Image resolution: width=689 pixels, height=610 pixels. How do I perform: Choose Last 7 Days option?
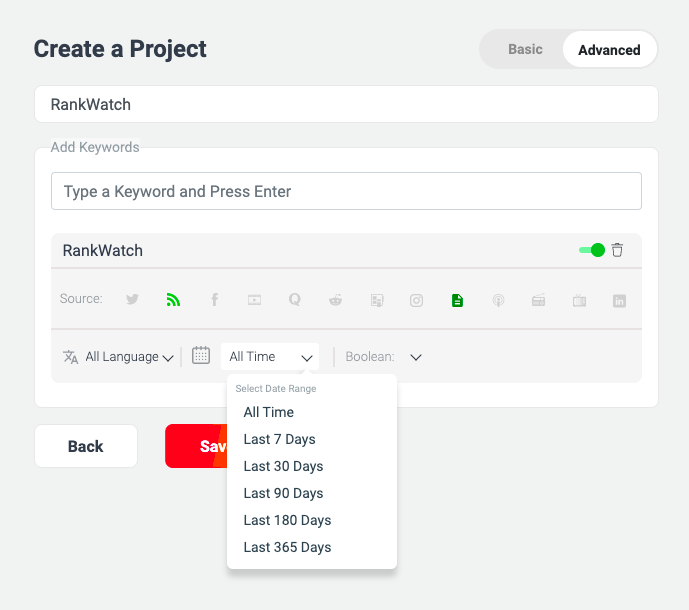[x=279, y=439]
